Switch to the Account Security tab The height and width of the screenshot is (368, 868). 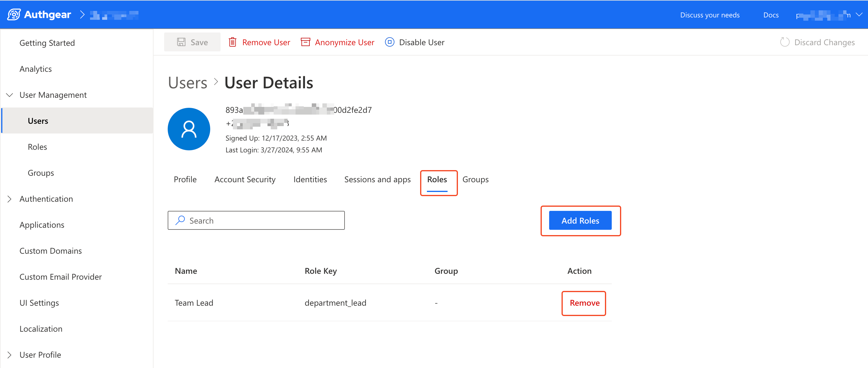[x=245, y=180]
